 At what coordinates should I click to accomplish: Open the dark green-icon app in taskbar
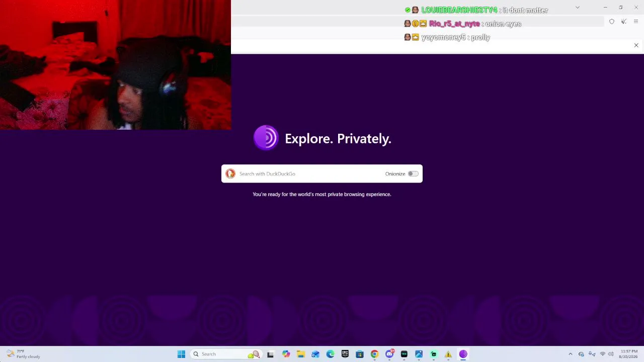pyautogui.click(x=434, y=354)
